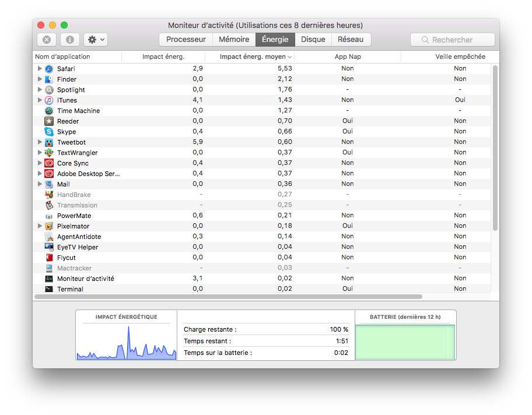Expand the Safari process row
Image resolution: width=532 pixels, height=415 pixels.
tap(40, 69)
